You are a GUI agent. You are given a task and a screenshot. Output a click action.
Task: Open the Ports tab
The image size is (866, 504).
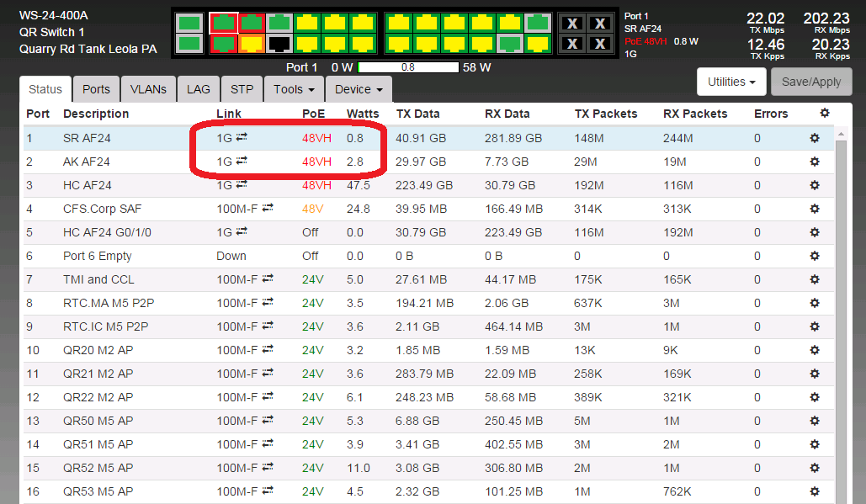click(96, 89)
